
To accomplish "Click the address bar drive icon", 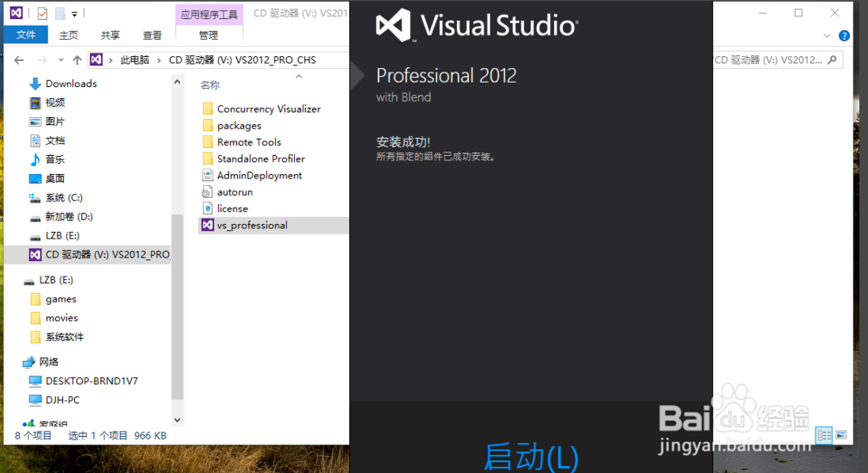I will click(x=96, y=59).
